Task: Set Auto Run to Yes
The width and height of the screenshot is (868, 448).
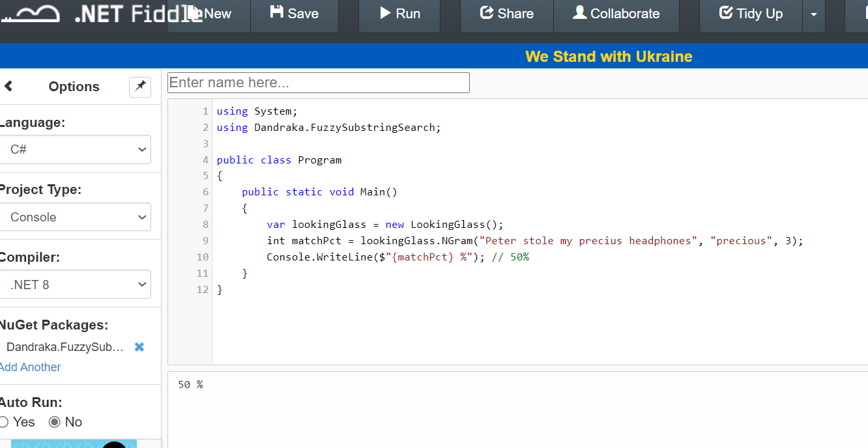Action: [4, 422]
